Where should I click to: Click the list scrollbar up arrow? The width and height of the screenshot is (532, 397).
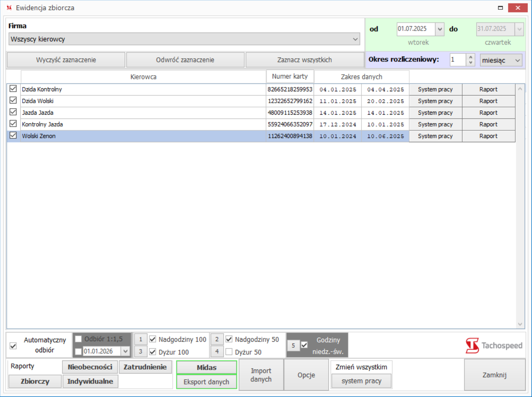pos(521,88)
